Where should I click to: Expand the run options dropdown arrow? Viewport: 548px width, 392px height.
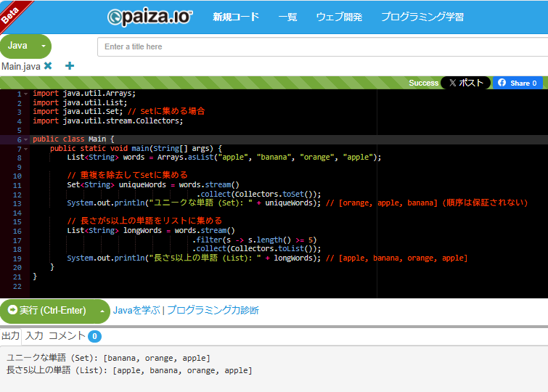click(x=102, y=311)
